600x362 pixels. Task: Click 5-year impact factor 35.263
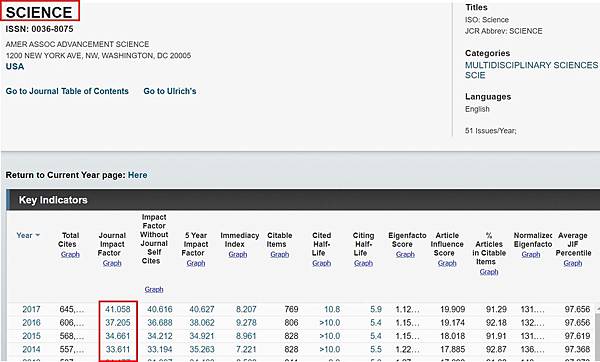[202, 349]
